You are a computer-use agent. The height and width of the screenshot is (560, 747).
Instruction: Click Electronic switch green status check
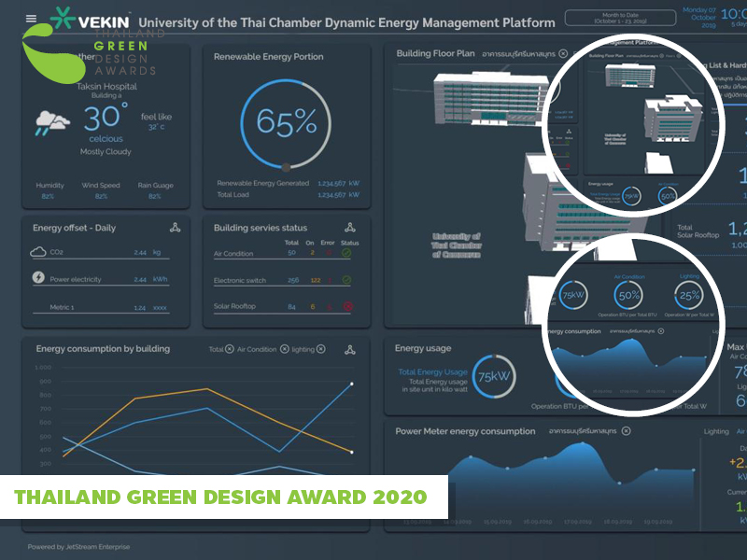346,280
